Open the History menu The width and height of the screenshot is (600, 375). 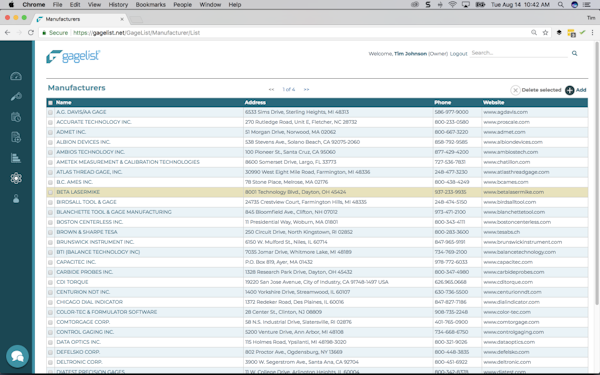118,5
